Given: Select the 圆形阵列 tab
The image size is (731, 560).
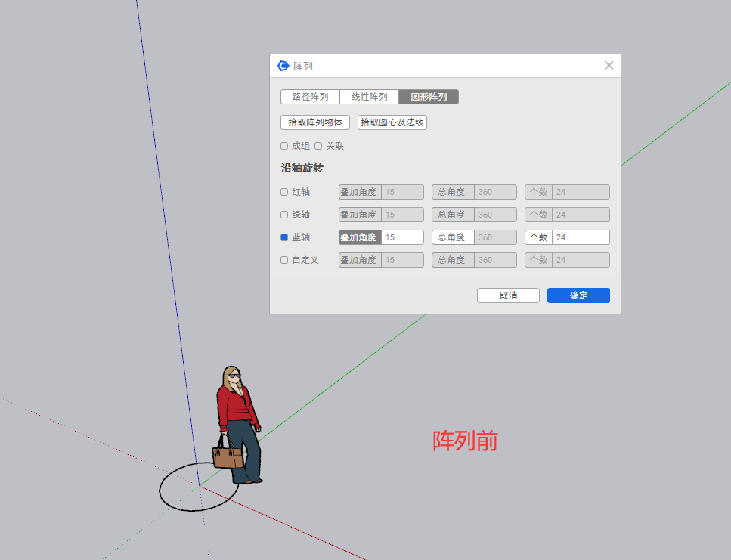Looking at the screenshot, I should point(429,97).
